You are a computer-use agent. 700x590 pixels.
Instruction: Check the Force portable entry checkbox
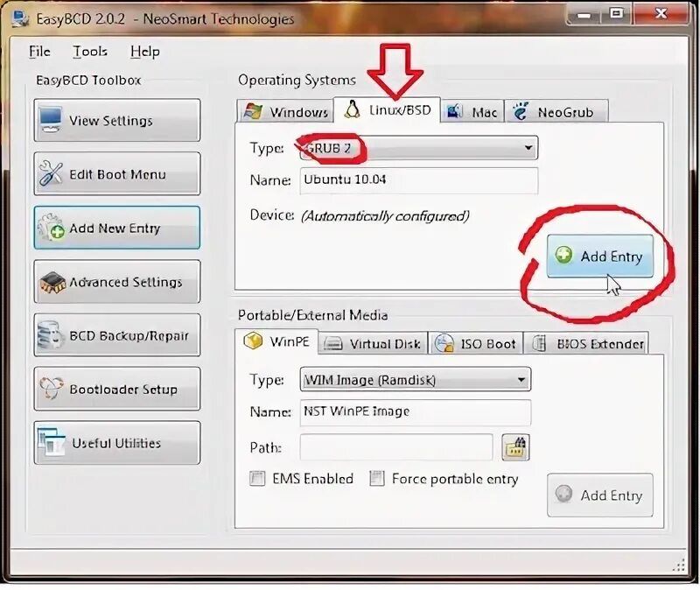coord(377,478)
